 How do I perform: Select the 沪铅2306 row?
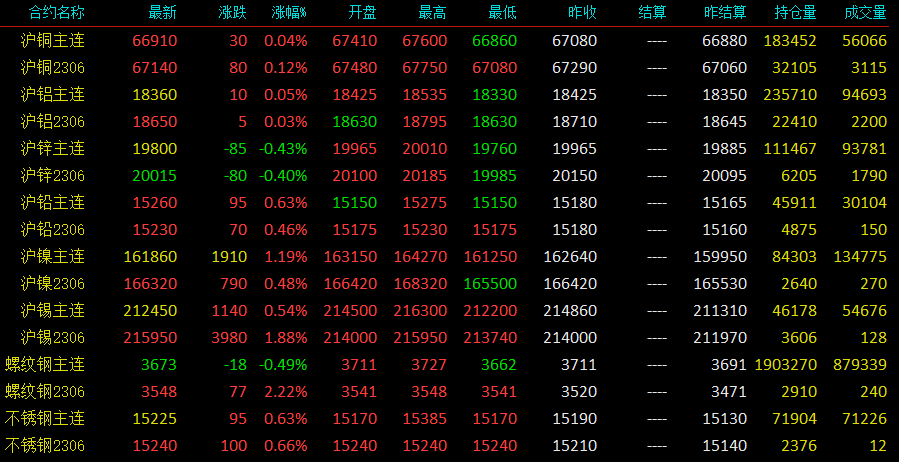pos(450,230)
